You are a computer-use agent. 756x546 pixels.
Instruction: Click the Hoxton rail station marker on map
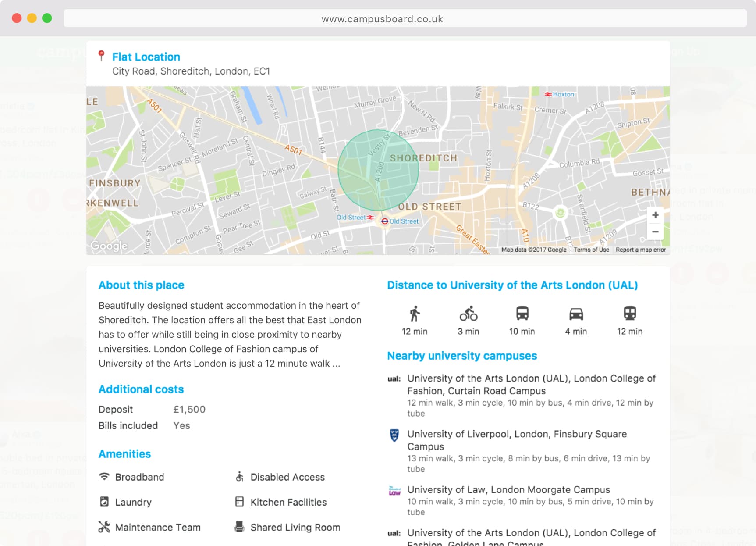pos(548,94)
